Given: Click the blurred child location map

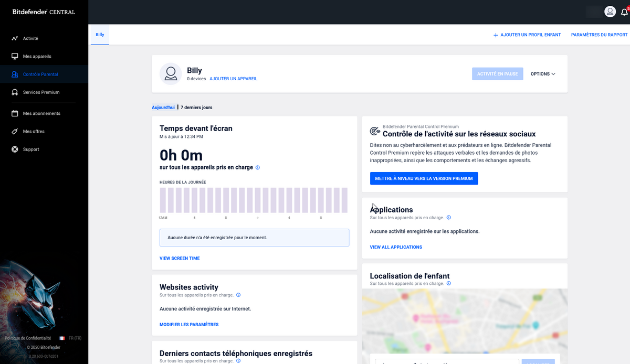Looking at the screenshot, I should 465,320.
